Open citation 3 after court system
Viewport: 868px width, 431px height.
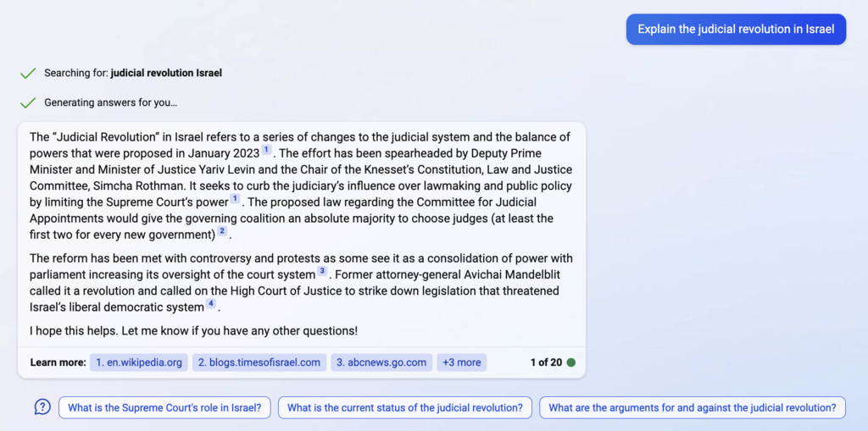tap(322, 272)
